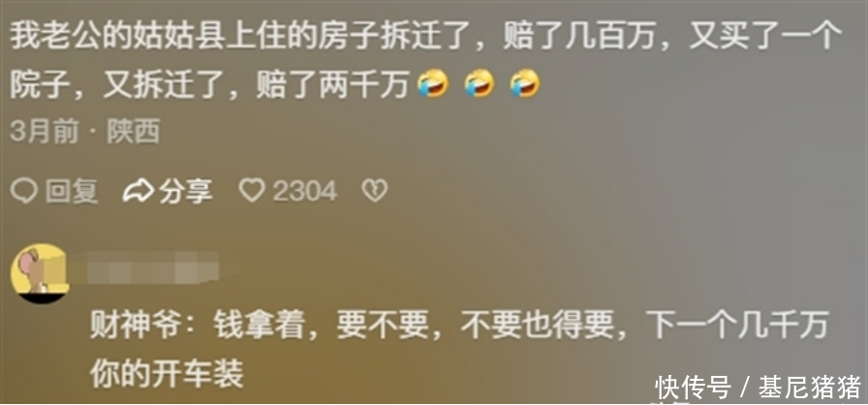Viewport: 868px width, 405px height.
Task: Like the comment with the heart icon
Action: coord(252,192)
